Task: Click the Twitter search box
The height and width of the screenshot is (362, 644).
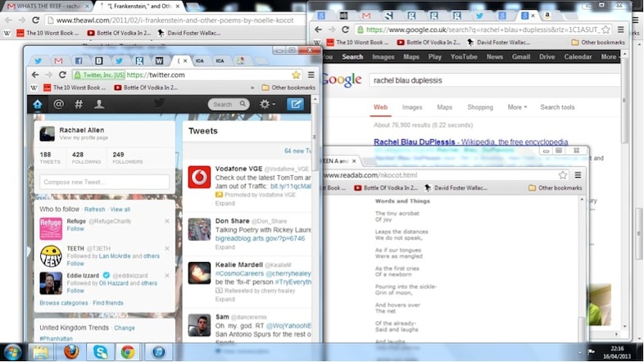Action: (229, 104)
